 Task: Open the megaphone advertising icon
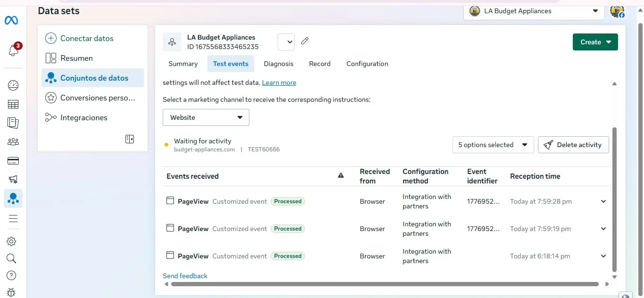(13, 179)
